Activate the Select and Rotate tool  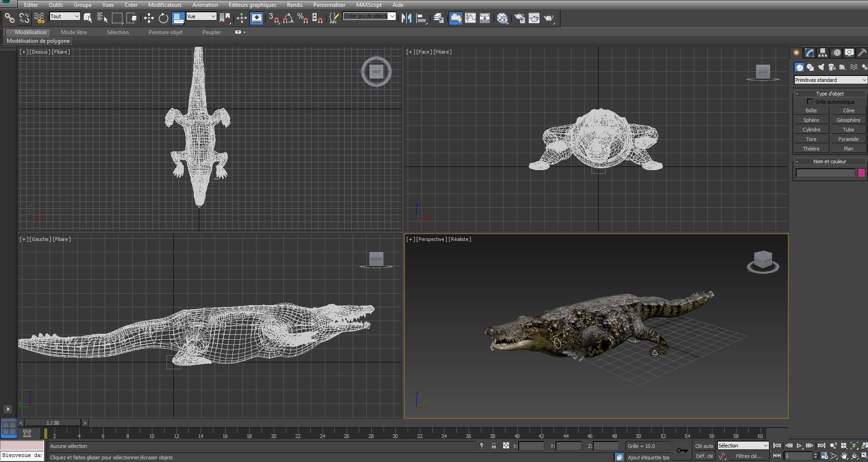click(163, 18)
